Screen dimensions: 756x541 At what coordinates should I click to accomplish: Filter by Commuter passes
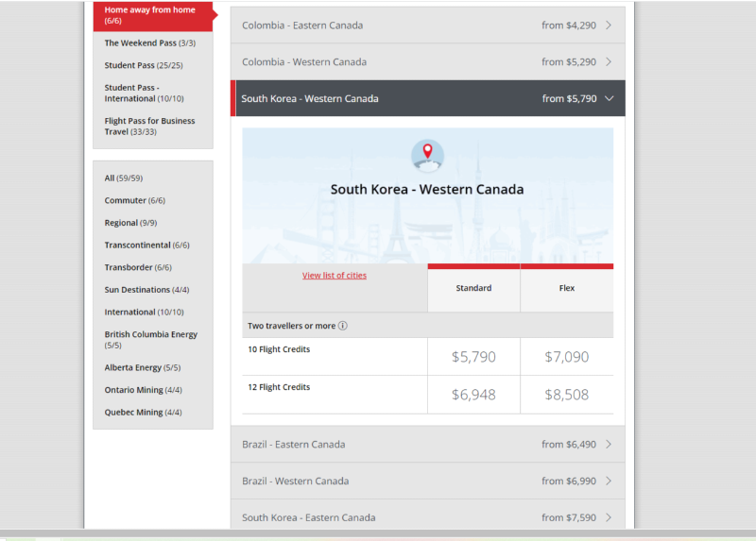coord(134,201)
